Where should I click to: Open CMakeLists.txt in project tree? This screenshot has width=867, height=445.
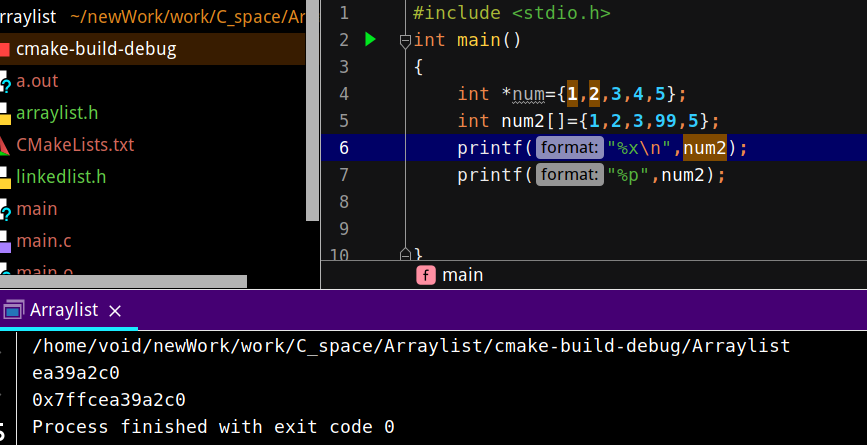75,145
